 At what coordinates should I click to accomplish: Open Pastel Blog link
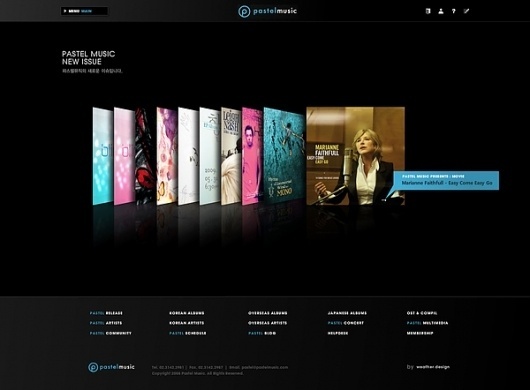click(262, 333)
